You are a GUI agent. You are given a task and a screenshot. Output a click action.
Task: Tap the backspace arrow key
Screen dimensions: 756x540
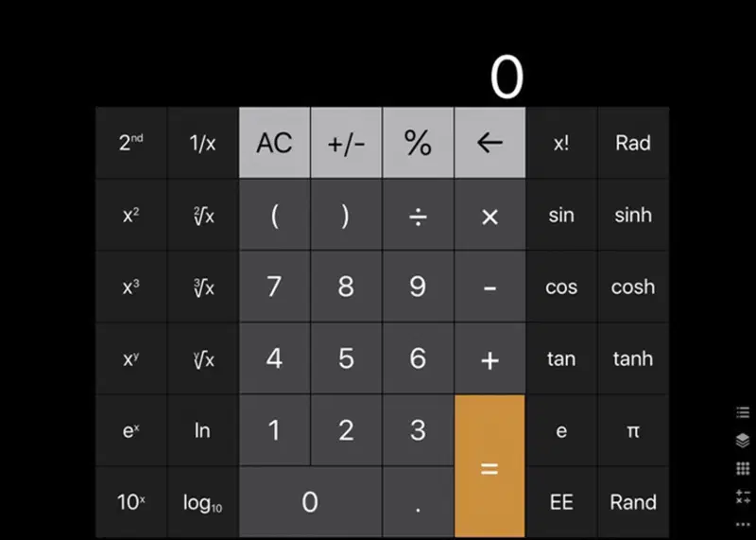click(490, 143)
